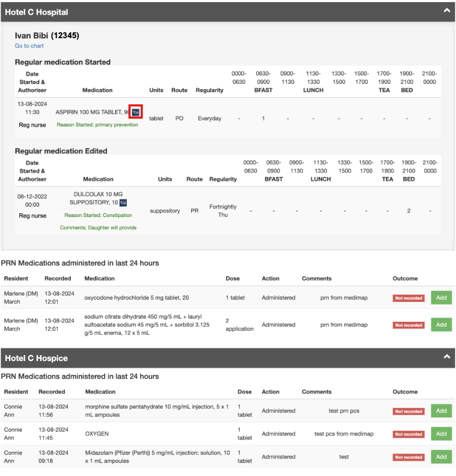Click the Dulcolax BED dose value 2
Viewport: 456px width, 476px height.
(409, 211)
